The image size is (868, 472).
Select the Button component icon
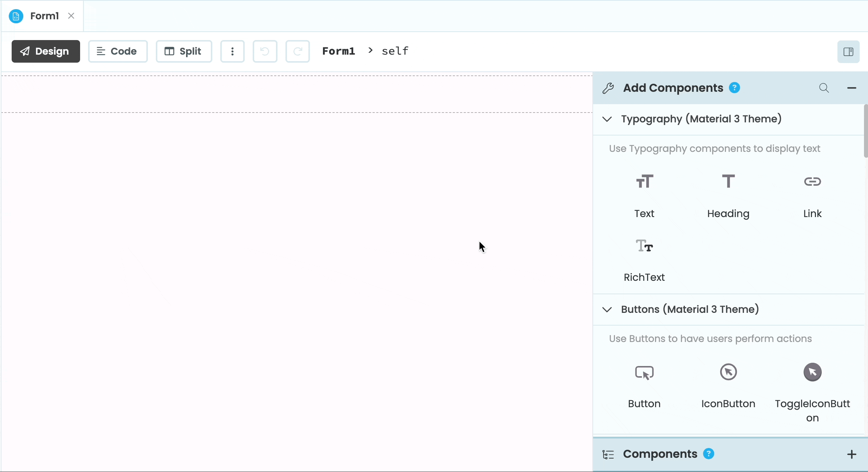point(644,373)
